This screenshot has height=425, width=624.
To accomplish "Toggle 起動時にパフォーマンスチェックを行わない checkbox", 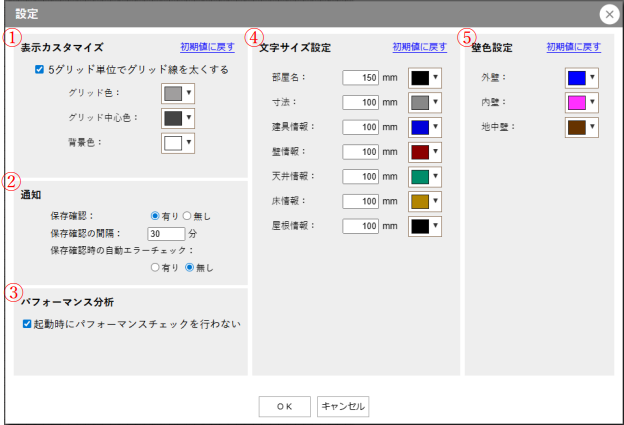I will coord(27,324).
